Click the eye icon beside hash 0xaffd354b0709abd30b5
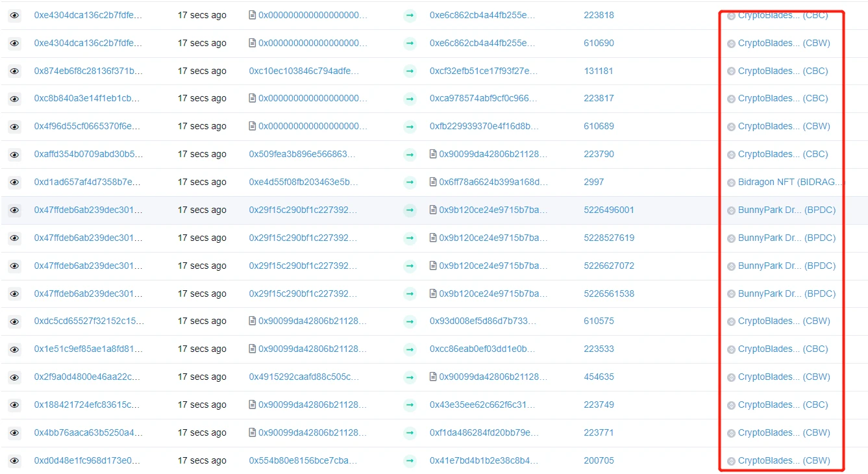Viewport: 868px width, 474px height. click(x=14, y=155)
